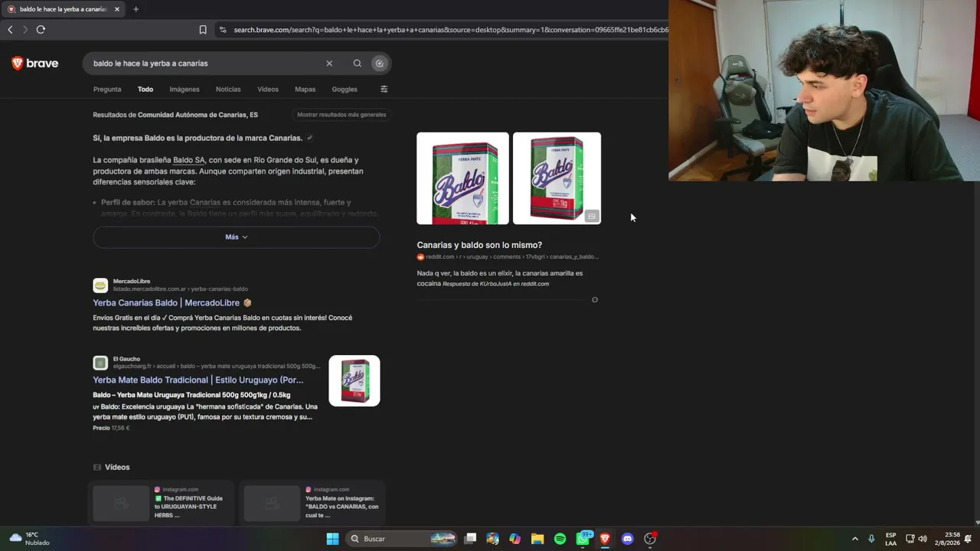
Task: Ask AI with the answer icon in search box
Action: (379, 64)
